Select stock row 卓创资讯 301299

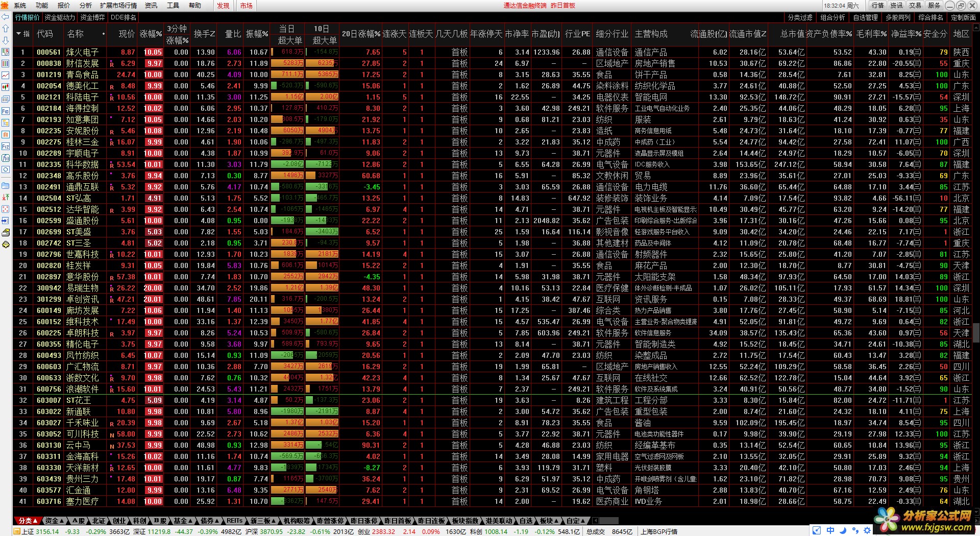pyautogui.click(x=492, y=299)
